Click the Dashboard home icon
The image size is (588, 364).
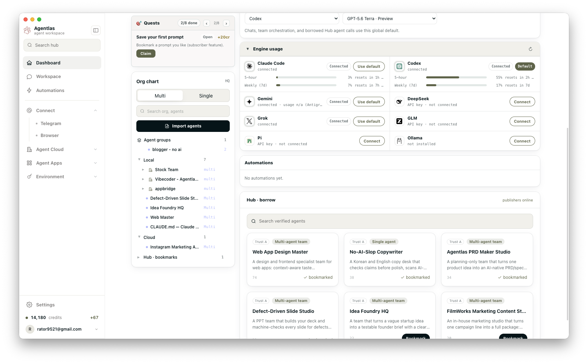tap(29, 63)
